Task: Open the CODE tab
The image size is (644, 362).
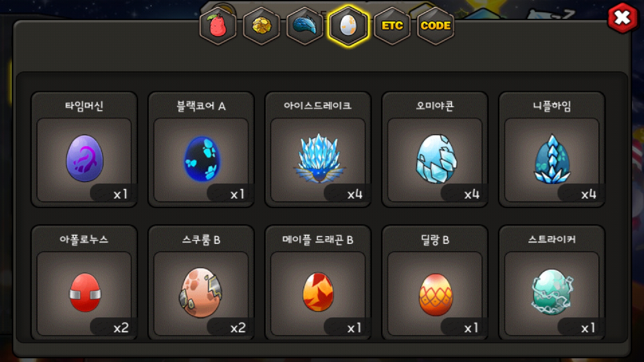Action: coord(435,26)
